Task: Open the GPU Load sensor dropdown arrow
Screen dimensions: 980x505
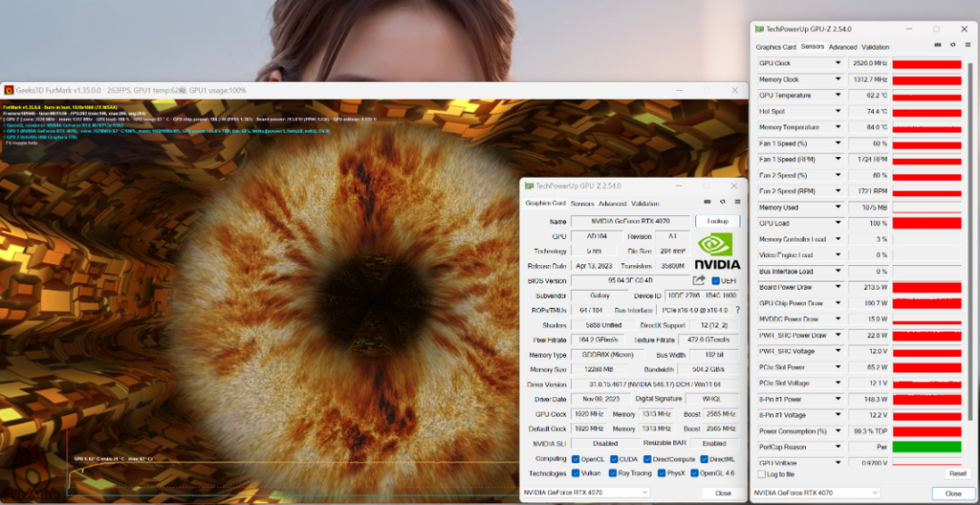Action: click(838, 223)
